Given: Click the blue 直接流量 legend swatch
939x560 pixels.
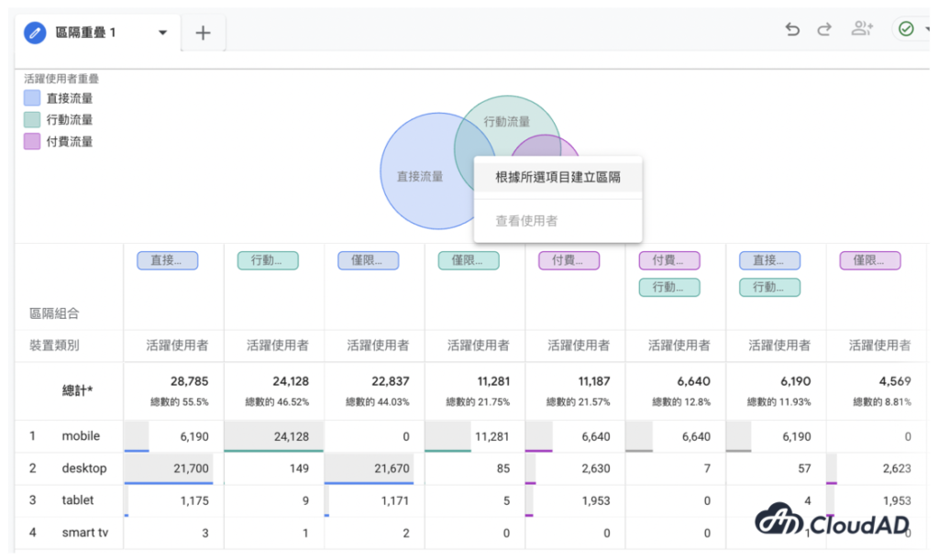Looking at the screenshot, I should tap(32, 98).
